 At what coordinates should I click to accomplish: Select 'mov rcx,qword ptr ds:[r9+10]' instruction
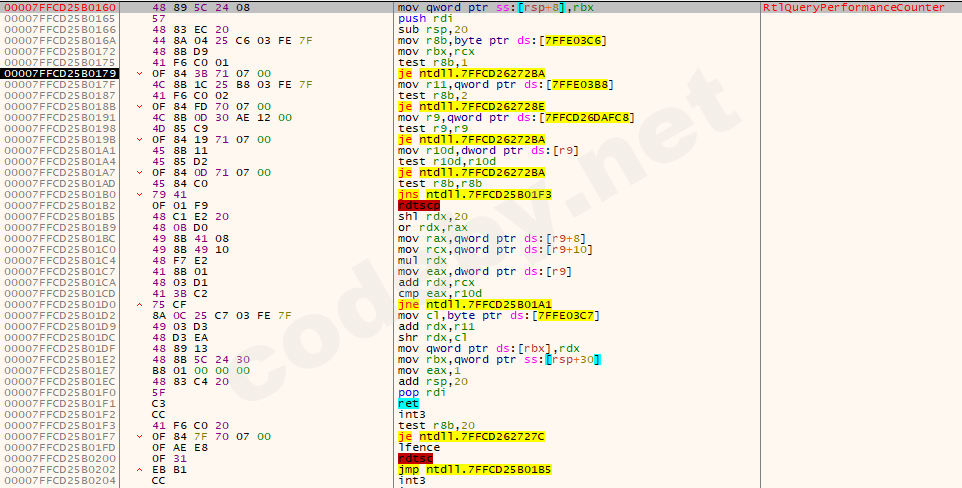click(x=494, y=250)
